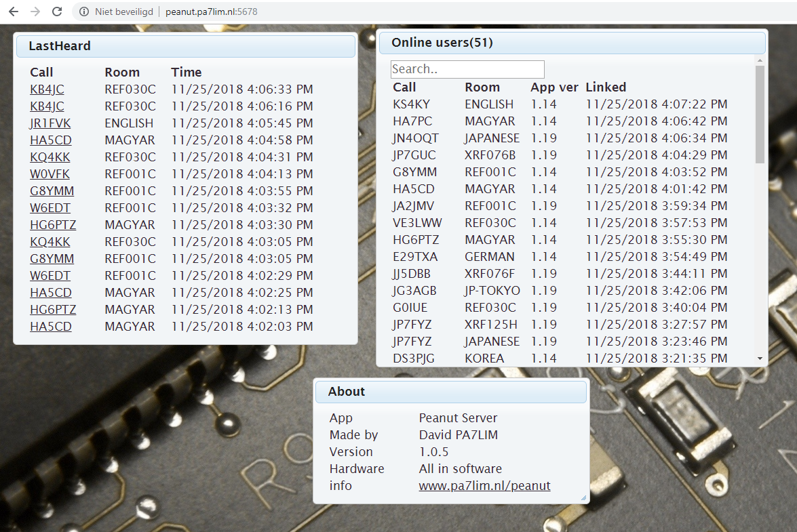Click the scroll-down arrow in Online users

click(x=760, y=358)
